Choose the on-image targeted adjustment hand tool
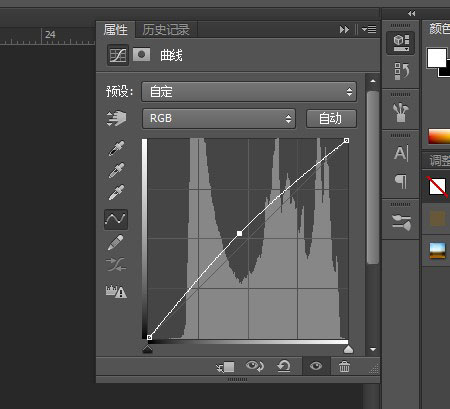The width and height of the screenshot is (450, 409). (116, 118)
